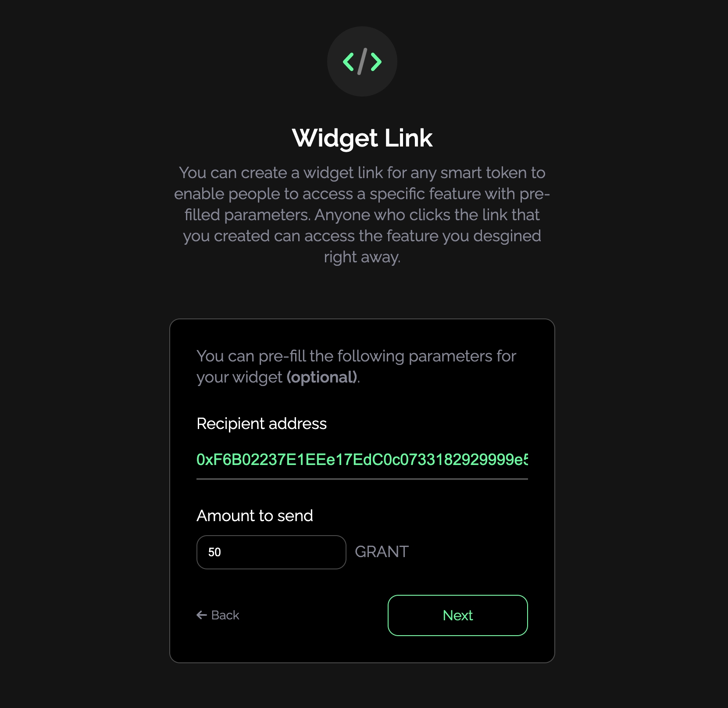Go back using the Back link
Viewport: 728px width, 708px height.
coord(218,615)
